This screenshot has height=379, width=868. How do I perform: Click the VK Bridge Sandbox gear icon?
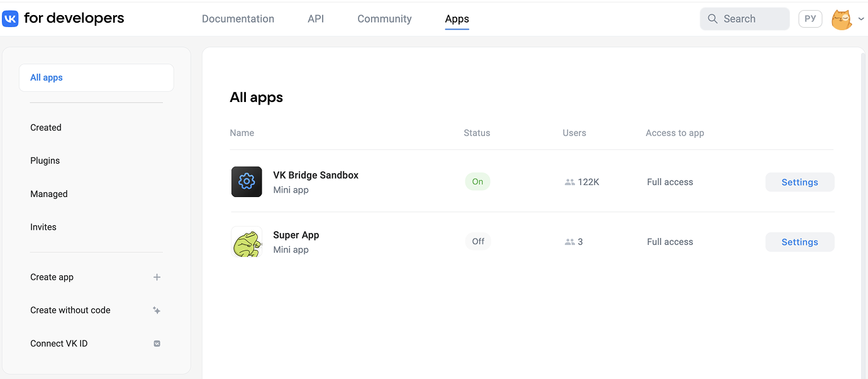[x=247, y=182]
